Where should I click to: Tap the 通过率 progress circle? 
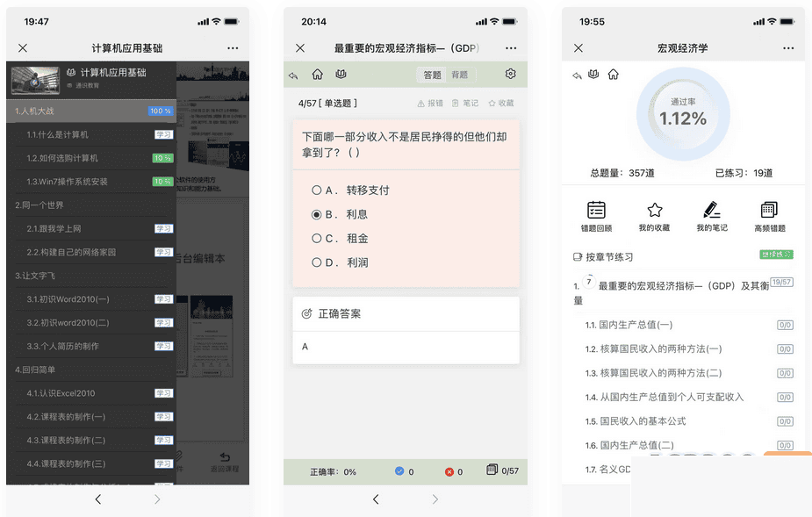[x=682, y=114]
